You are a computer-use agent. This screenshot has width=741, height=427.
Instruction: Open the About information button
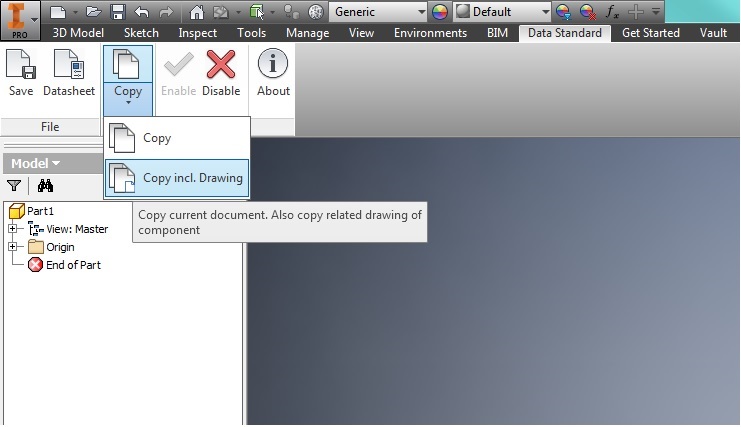pos(273,72)
